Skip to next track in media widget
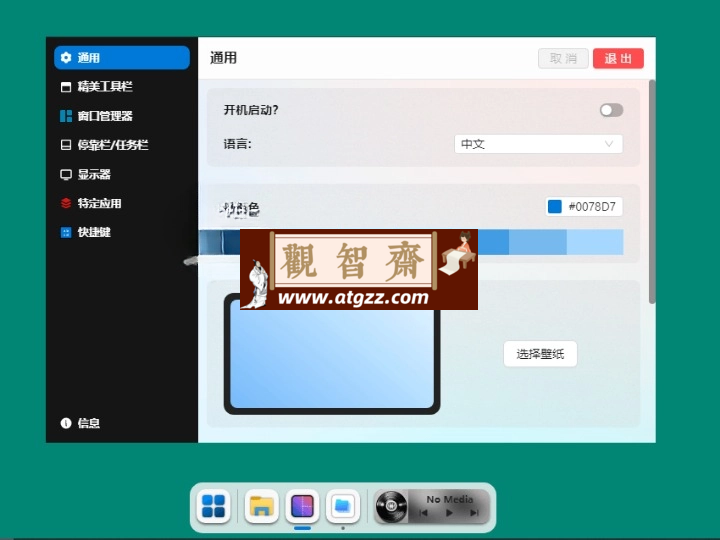The image size is (720, 540). pos(474,513)
